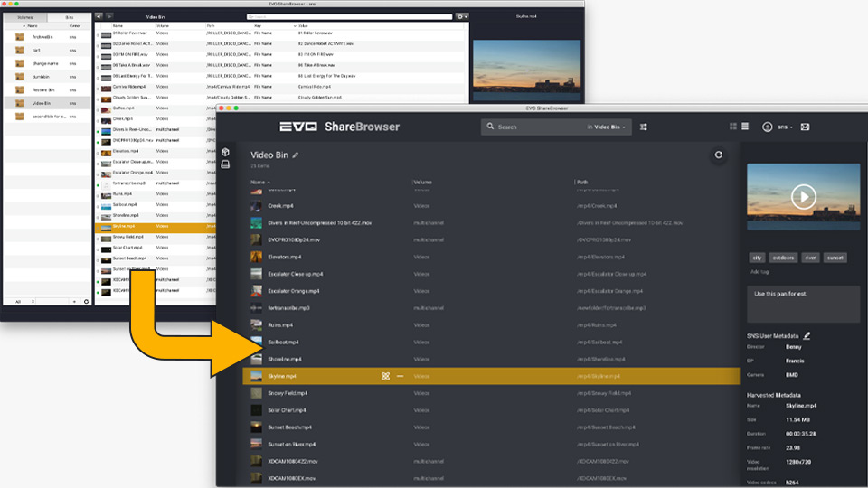This screenshot has height=488, width=868.
Task: Select the 'city' tag
Action: [x=757, y=258]
